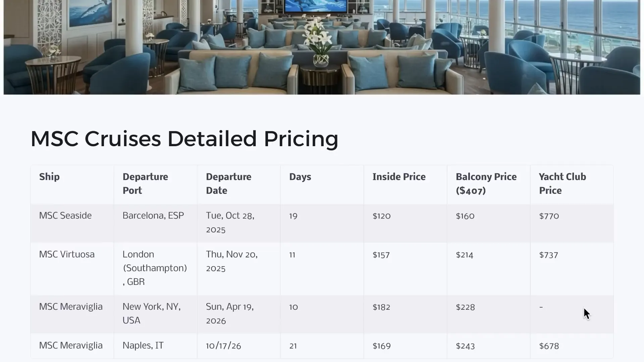Select the $770 Yacht Club price cell
This screenshot has height=362, width=644.
click(549, 216)
